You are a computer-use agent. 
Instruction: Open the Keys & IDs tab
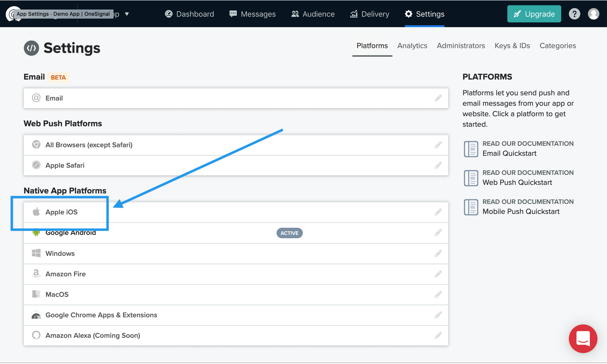[512, 46]
